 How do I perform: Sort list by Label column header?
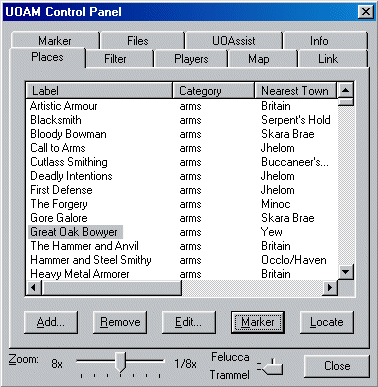(x=99, y=90)
